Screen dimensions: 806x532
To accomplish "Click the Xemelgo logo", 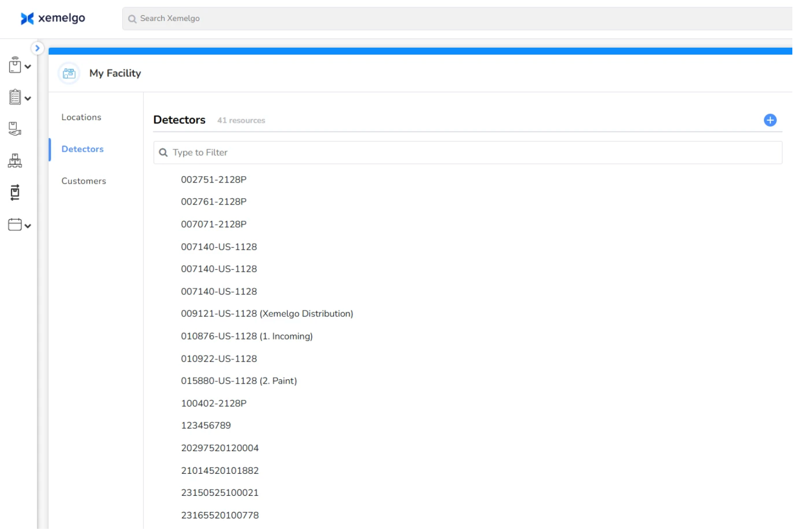I will click(52, 18).
